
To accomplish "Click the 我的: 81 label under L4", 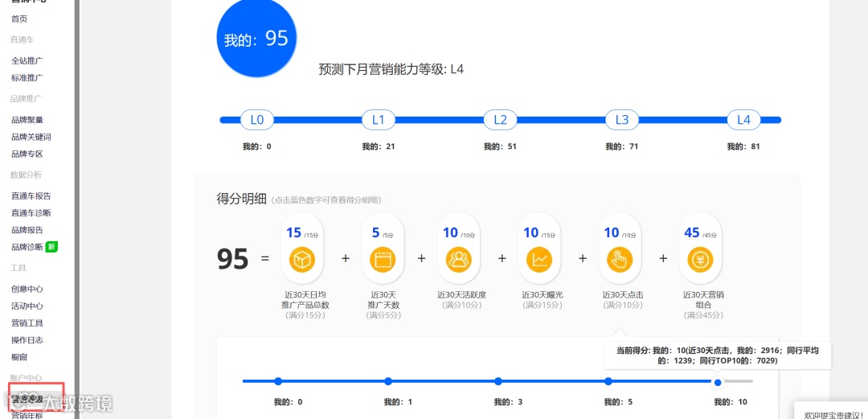I will tap(743, 147).
